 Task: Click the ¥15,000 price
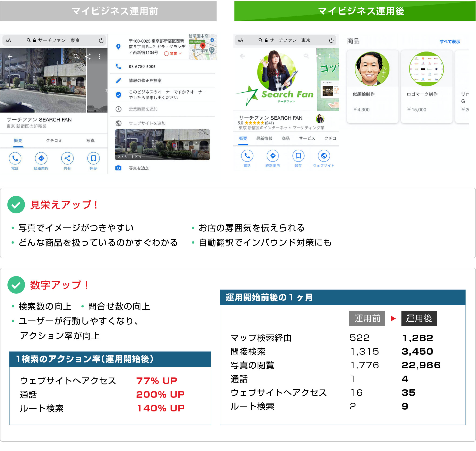pyautogui.click(x=416, y=110)
